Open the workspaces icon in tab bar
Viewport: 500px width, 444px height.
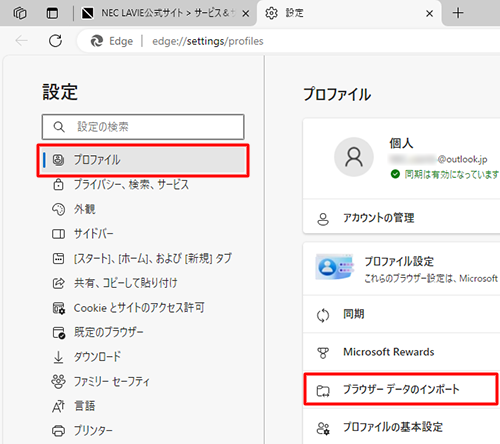point(20,13)
